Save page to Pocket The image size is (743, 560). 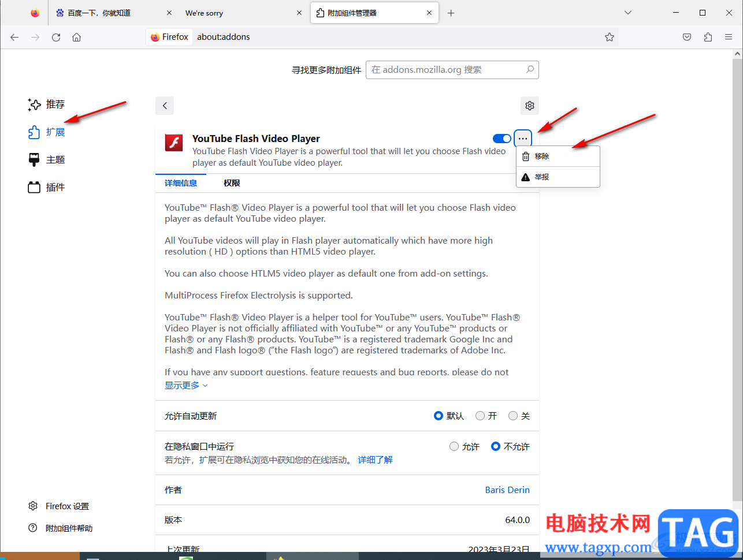(x=687, y=37)
